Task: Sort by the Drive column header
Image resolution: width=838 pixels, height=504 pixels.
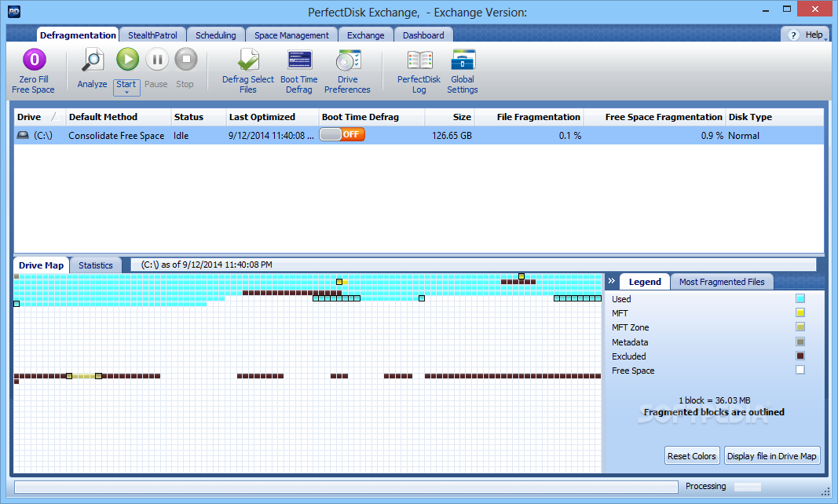Action: 39,117
